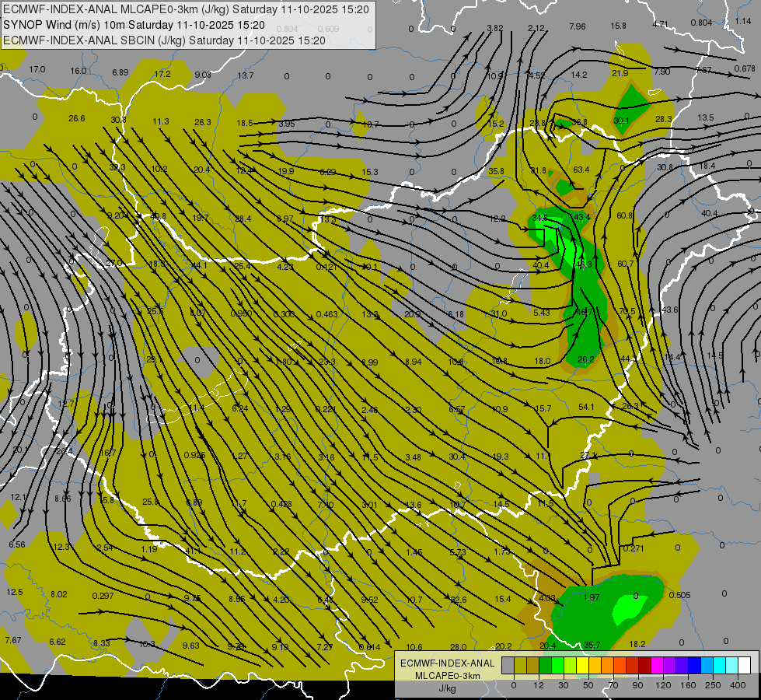Image resolution: width=761 pixels, height=700 pixels.
Task: Click the olive-yellow legend swatch after 0
Action: [x=521, y=665]
